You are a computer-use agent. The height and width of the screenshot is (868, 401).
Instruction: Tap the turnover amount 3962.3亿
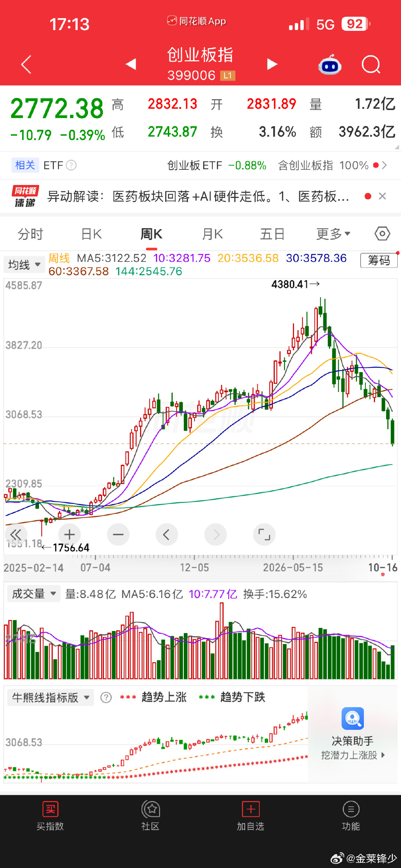click(367, 132)
